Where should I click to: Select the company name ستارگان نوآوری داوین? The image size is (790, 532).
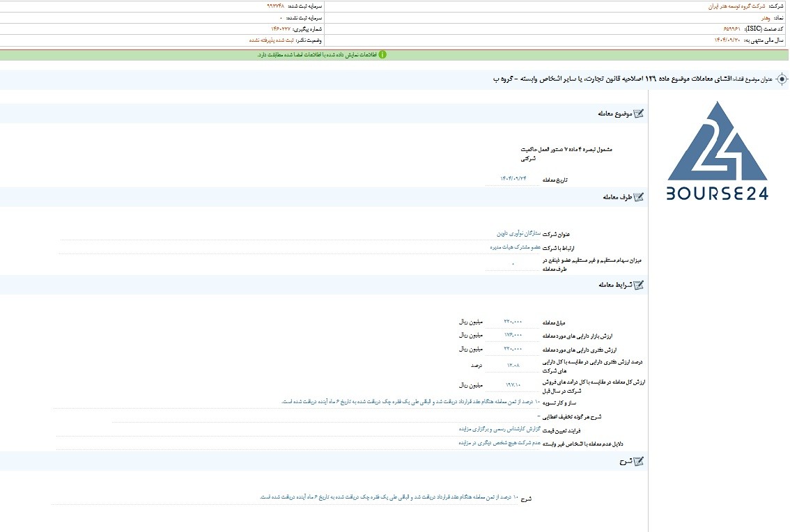518,234
